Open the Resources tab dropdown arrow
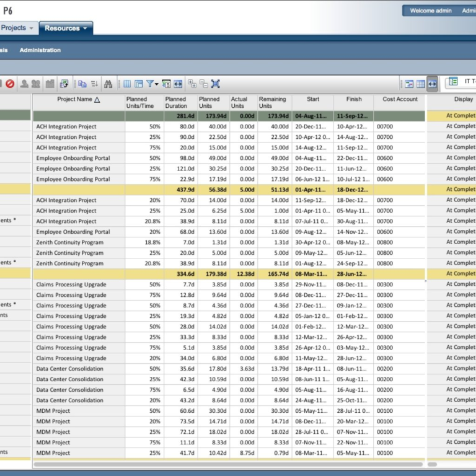476x476 pixels. click(84, 28)
